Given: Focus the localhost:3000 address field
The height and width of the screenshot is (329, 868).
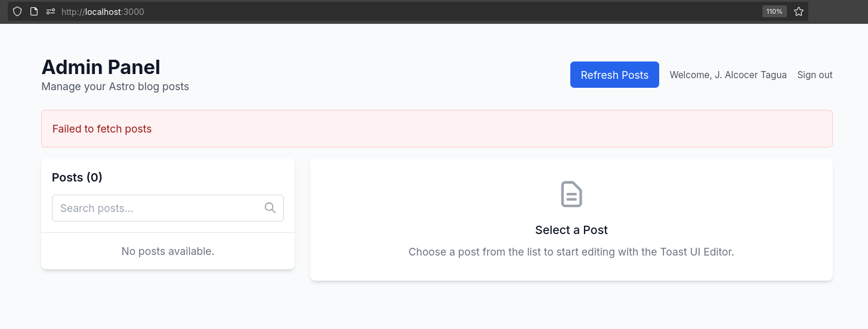Looking at the screenshot, I should pos(407,11).
